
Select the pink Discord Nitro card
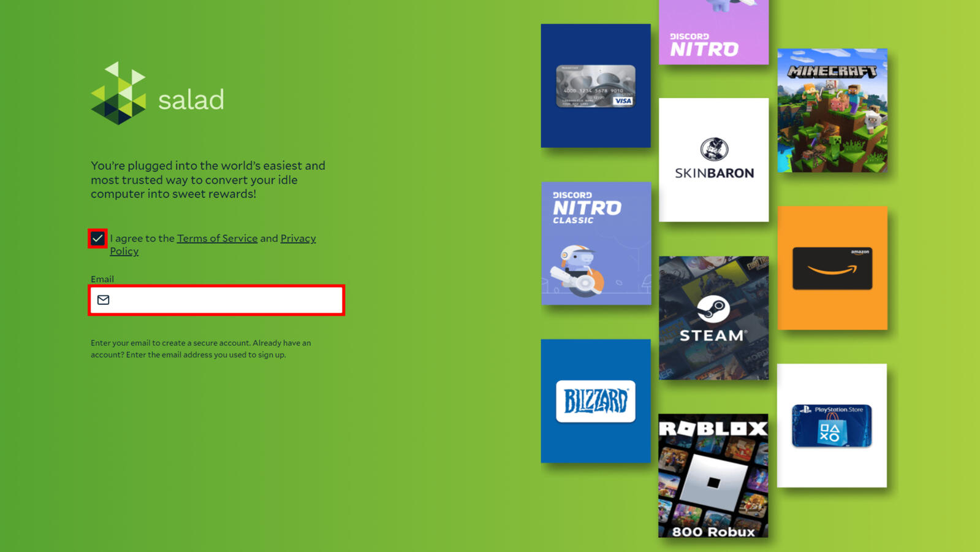[x=713, y=34]
